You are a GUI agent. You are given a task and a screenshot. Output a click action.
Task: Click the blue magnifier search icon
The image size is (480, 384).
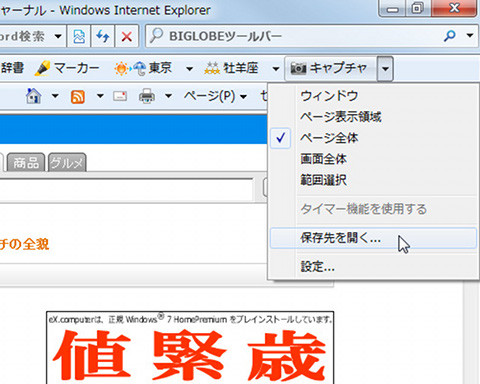450,35
